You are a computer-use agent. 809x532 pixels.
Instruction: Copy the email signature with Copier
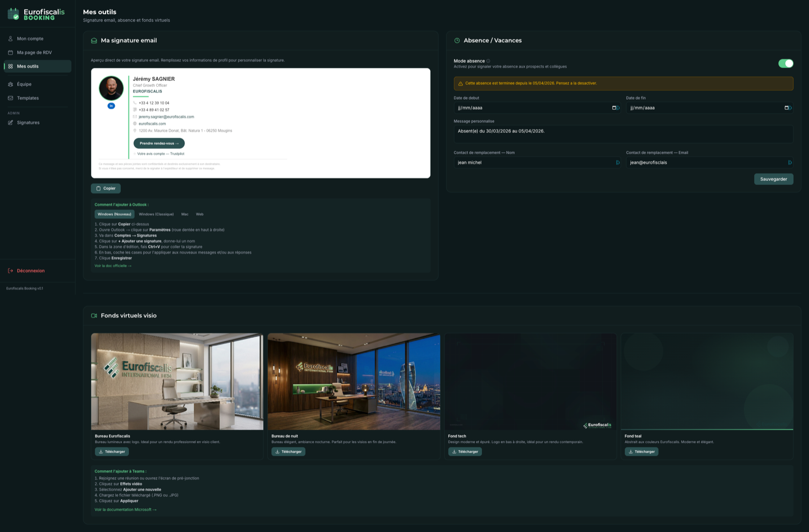(x=106, y=189)
